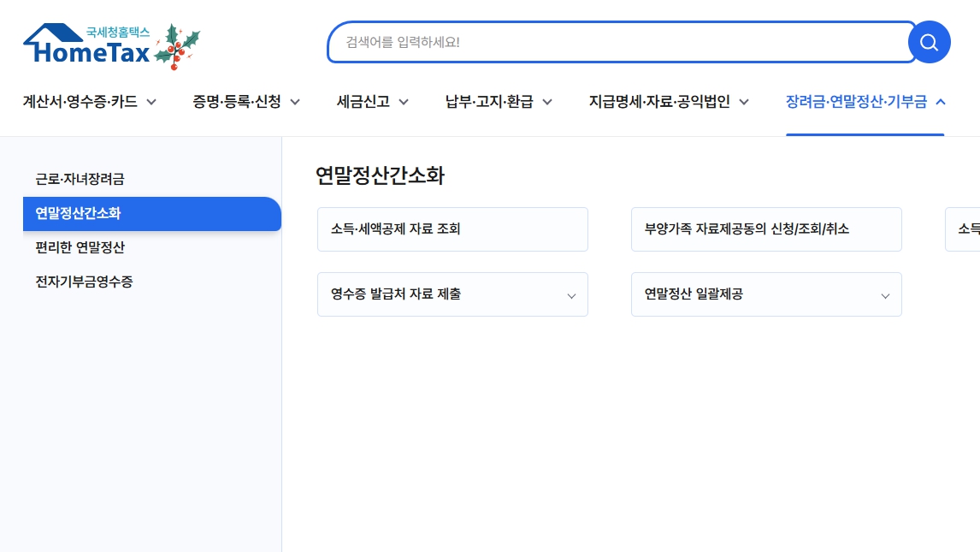Expand 영수증 발급처 자료 제출 dropdown

[452, 294]
